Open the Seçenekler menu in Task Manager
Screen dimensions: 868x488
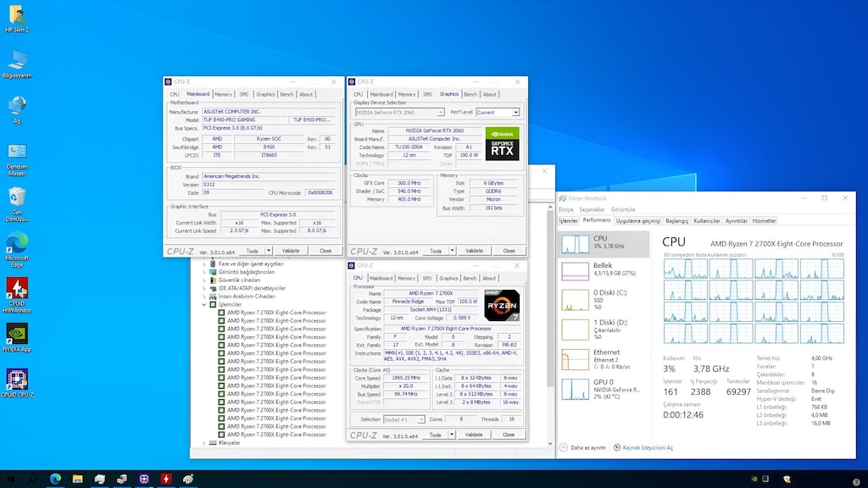click(592, 210)
